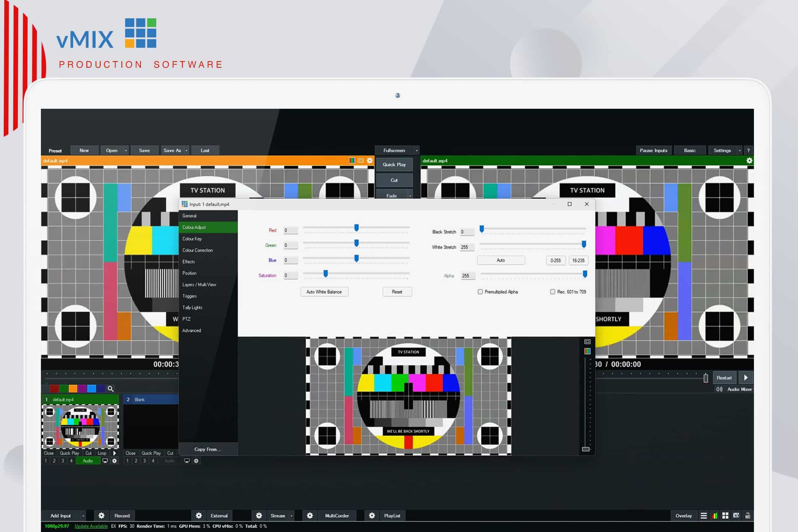Select the Colour Correction tab
This screenshot has height=532, width=798.
[208, 250]
